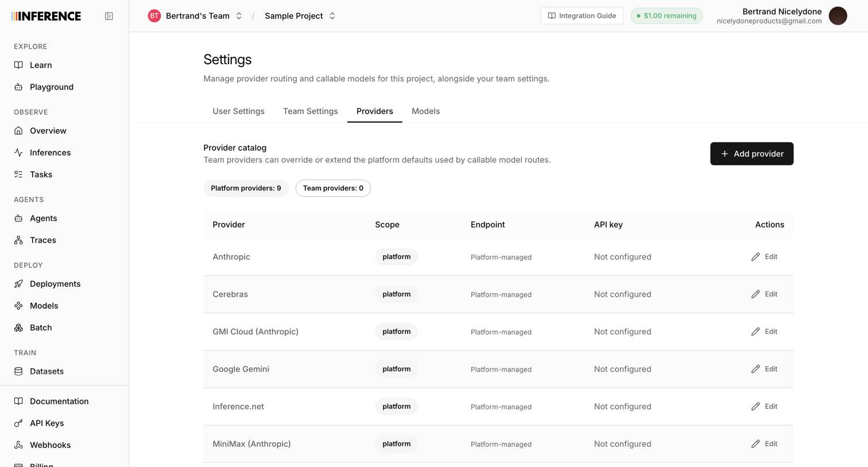Click the Models sidebar icon
Viewport: 868px width, 467px height.
18,306
